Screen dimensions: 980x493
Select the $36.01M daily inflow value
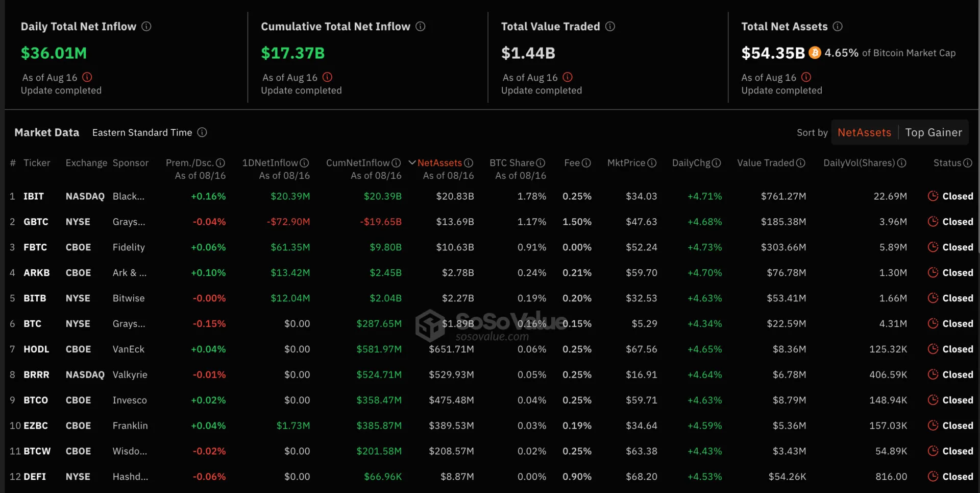coord(54,53)
